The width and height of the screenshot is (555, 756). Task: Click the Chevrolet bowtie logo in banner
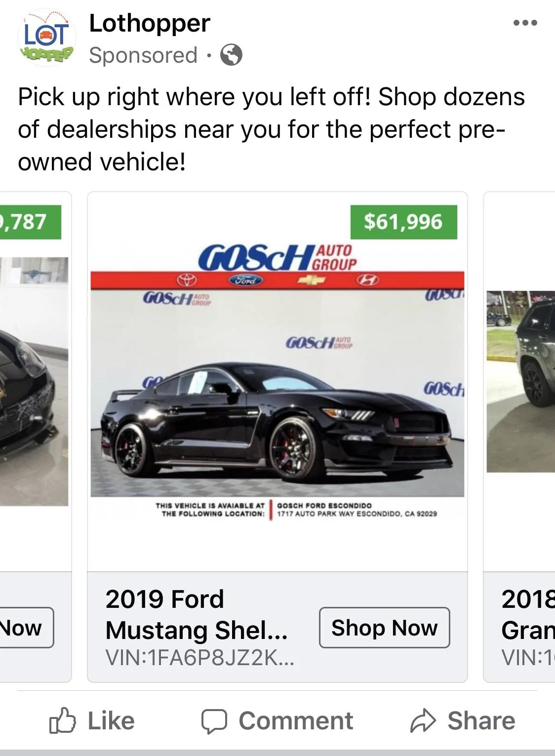pos(311,280)
